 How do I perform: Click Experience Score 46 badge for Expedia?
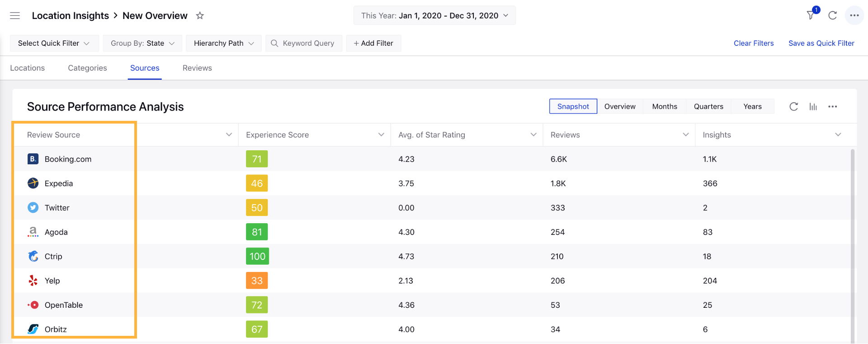(x=257, y=183)
